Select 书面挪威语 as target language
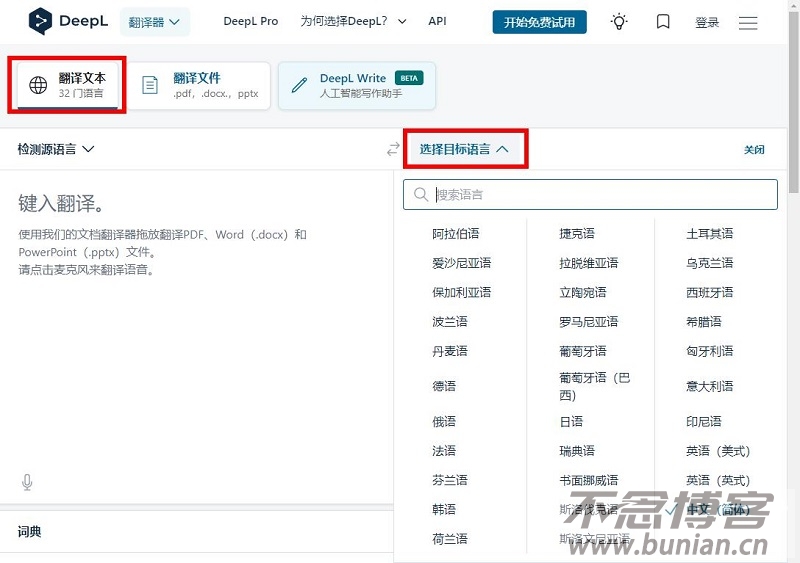This screenshot has height=563, width=800. [589, 480]
